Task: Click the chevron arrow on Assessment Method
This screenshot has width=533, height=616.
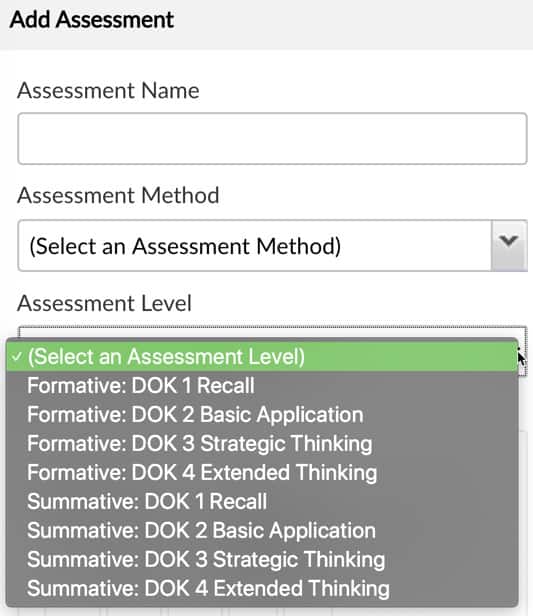Action: tap(509, 241)
